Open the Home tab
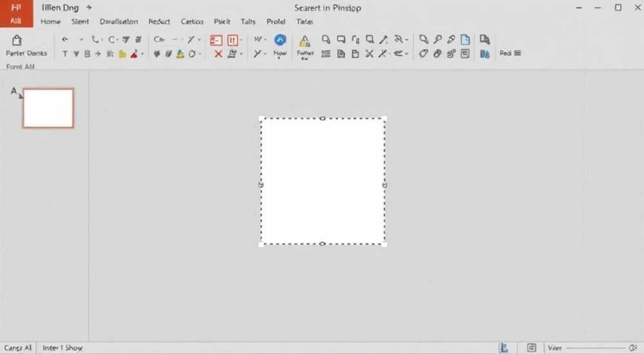 (50, 22)
